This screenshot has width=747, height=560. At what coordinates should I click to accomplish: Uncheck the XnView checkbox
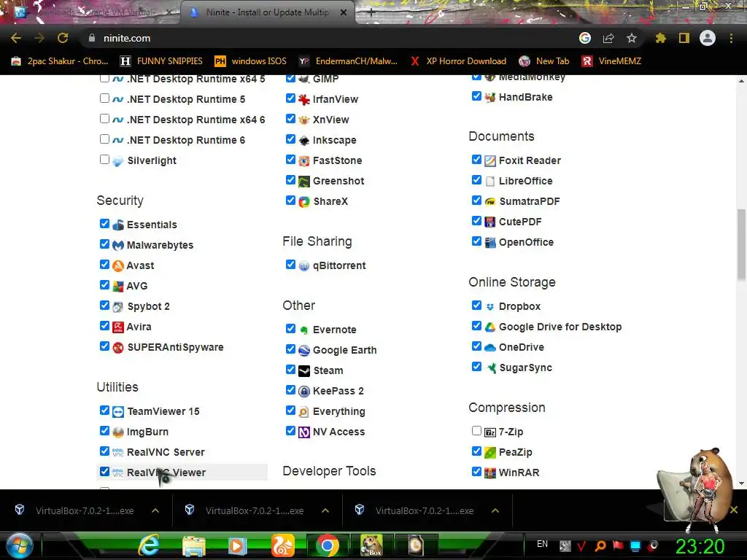290,118
